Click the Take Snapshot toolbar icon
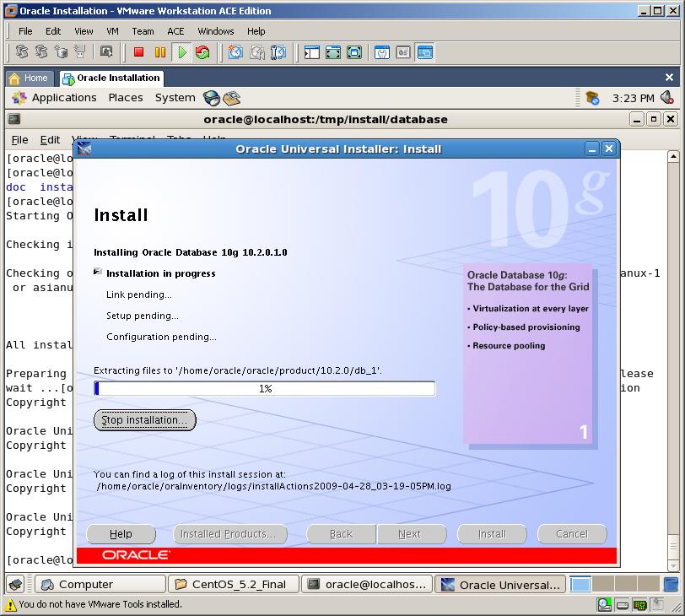The height and width of the screenshot is (616, 685). pos(235,52)
